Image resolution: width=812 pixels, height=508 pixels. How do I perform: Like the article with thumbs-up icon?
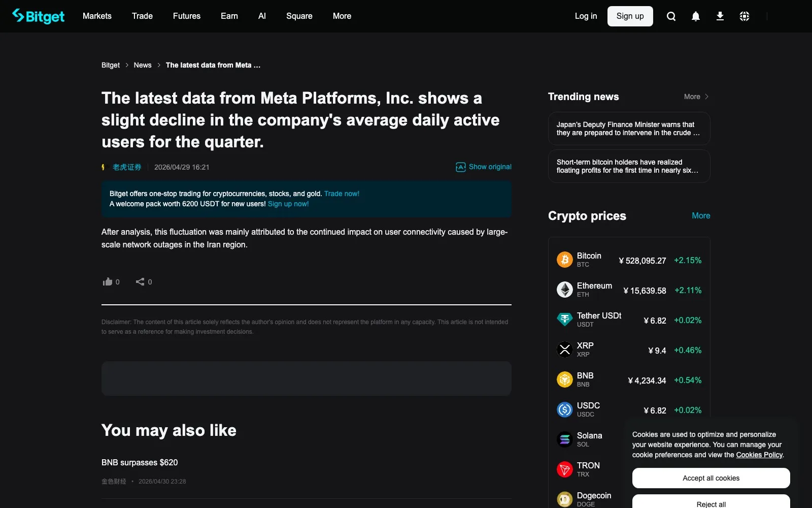click(108, 281)
